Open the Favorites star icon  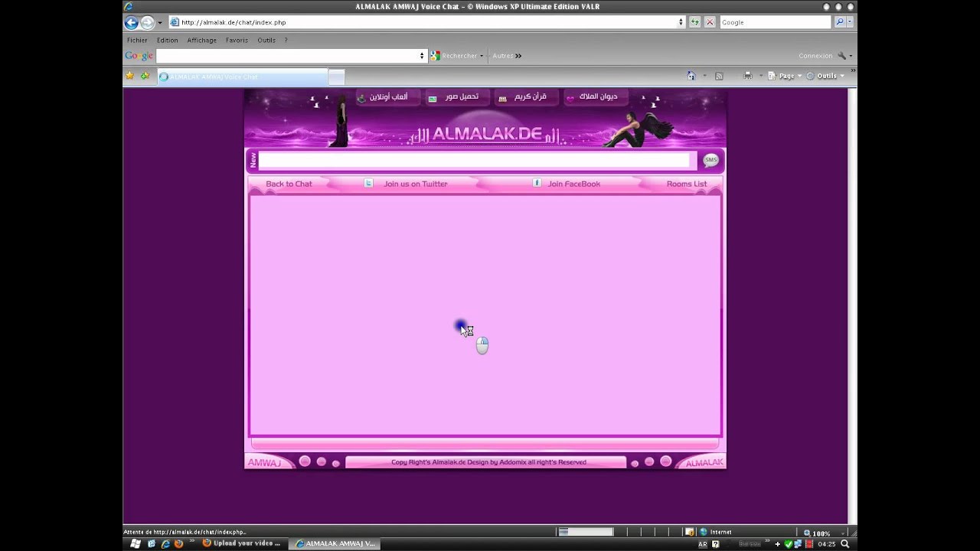[129, 76]
